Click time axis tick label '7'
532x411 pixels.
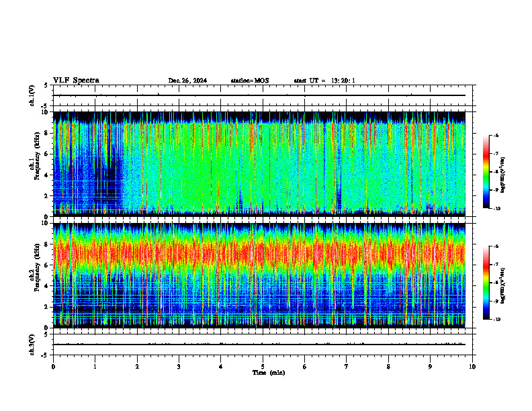pos(347,367)
